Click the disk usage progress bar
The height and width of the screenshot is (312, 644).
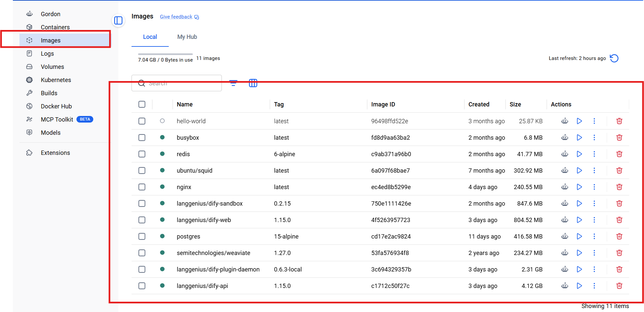click(165, 54)
